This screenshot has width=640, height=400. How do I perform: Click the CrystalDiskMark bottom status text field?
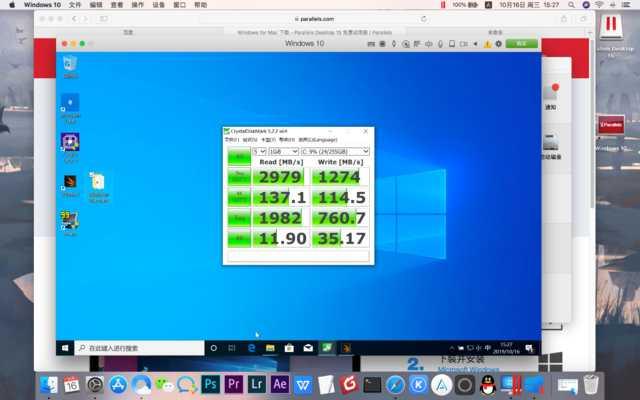(x=298, y=256)
